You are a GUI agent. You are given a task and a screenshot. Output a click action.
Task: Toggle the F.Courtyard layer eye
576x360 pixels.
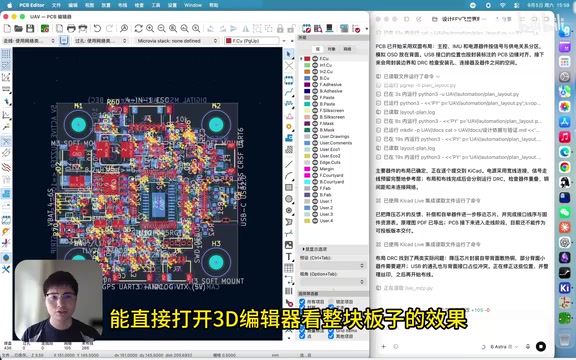(x=315, y=175)
